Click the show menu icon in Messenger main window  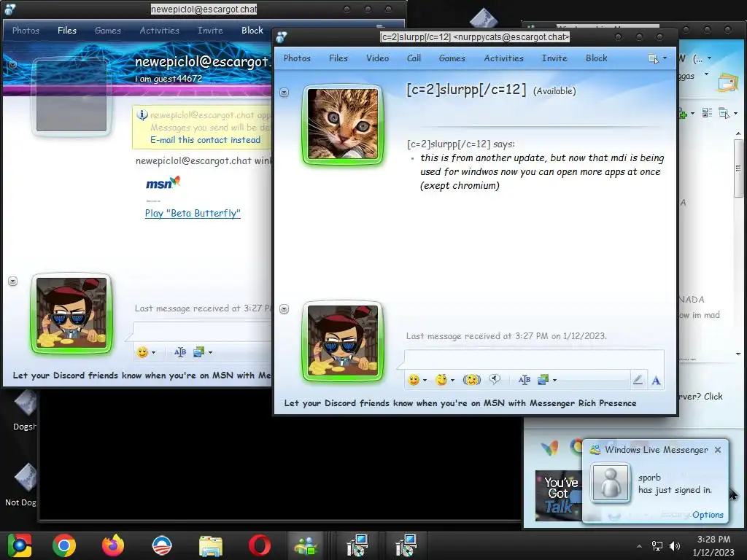(724, 113)
